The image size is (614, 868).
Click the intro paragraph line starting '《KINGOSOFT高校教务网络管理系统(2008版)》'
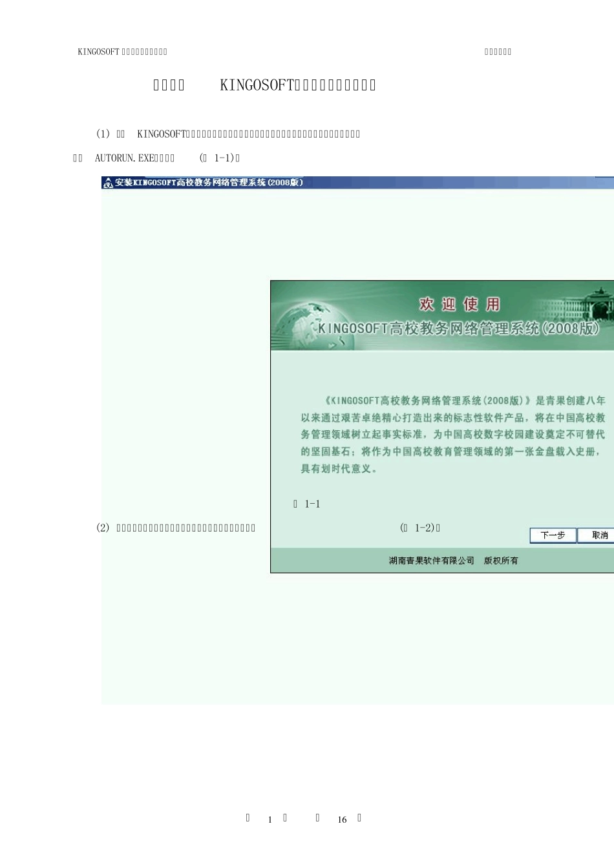pyautogui.click(x=463, y=401)
